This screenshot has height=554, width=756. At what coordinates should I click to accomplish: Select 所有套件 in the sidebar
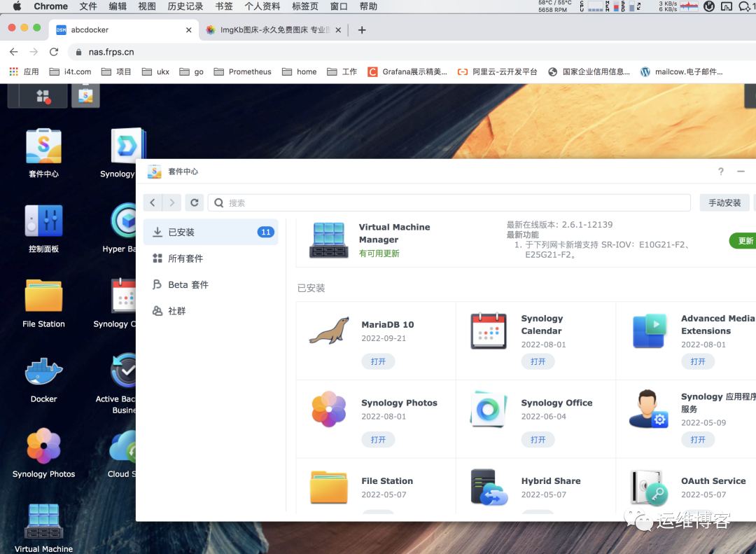(x=211, y=258)
